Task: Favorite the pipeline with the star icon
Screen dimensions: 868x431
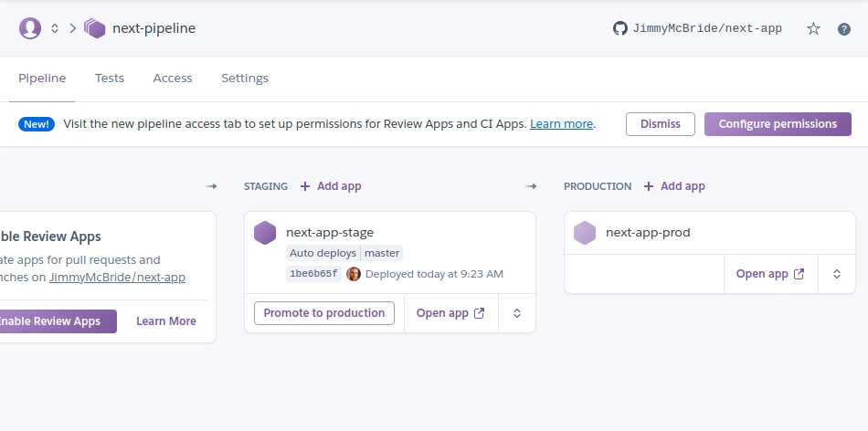Action: tap(813, 28)
